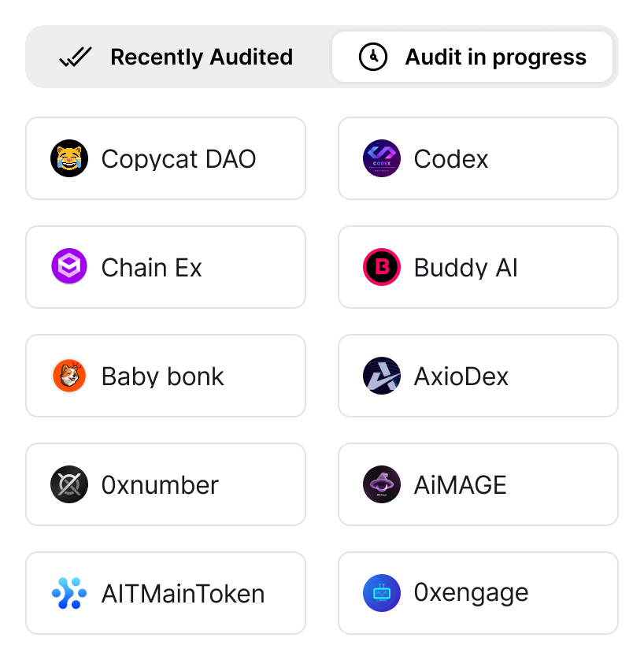The height and width of the screenshot is (660, 644).
Task: Click the Copycat DAO cat logo icon
Action: tap(69, 159)
